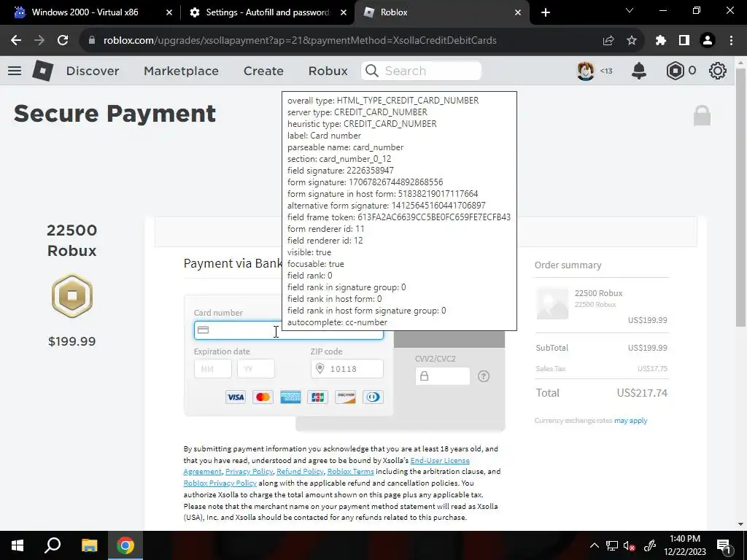This screenshot has width=747, height=560.
Task: Open the Roblox Terms link
Action: pyautogui.click(x=351, y=472)
